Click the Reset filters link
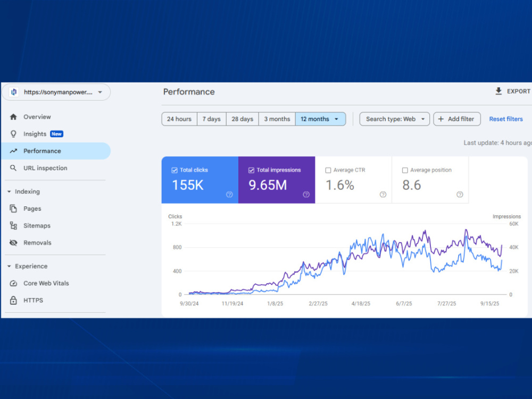Screen dimensions: 532x399 506,119
